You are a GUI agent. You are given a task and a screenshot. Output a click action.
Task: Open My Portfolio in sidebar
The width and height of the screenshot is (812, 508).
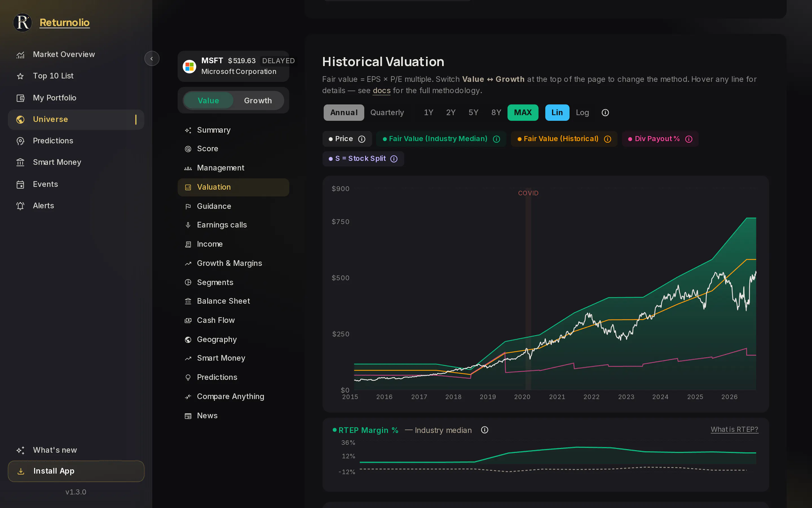76,98
